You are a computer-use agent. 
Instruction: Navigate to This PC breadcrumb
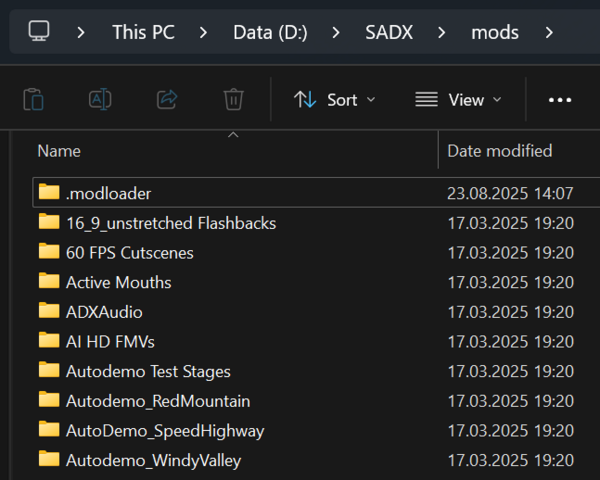[143, 32]
